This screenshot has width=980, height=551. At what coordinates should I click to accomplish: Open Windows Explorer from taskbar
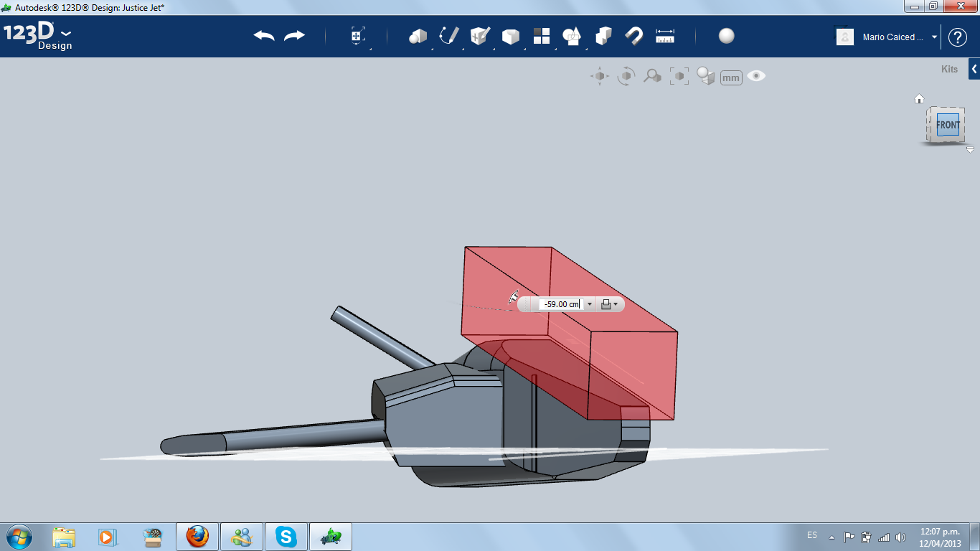[x=64, y=537]
